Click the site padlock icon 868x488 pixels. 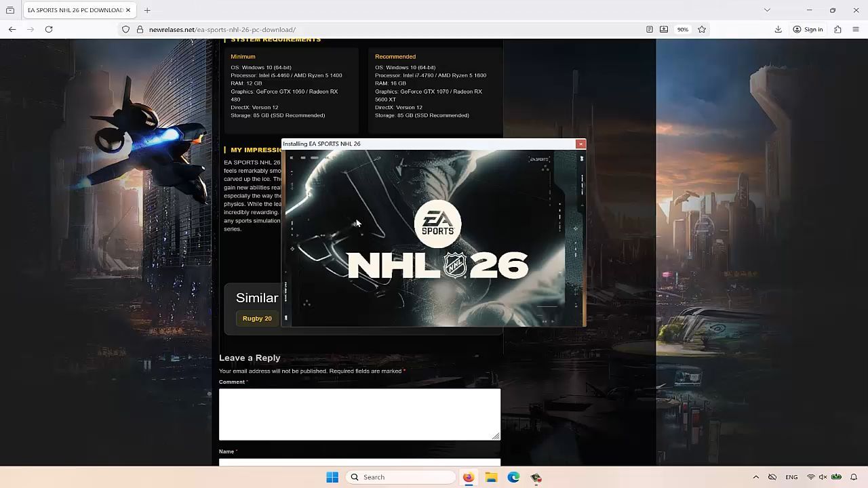(140, 29)
